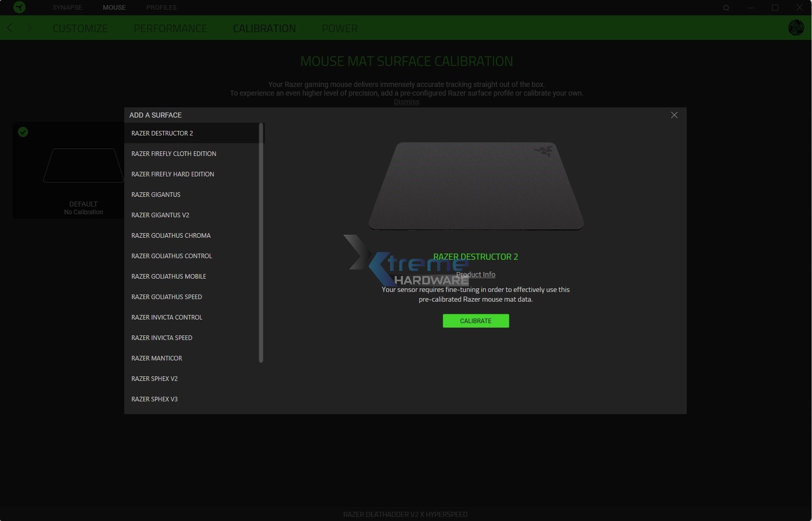Click the Razer logo icon
The image size is (812, 521).
[x=19, y=7]
